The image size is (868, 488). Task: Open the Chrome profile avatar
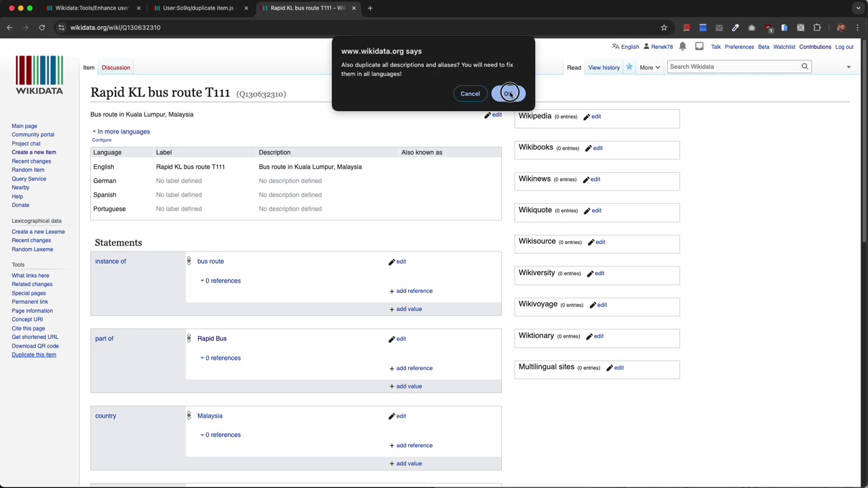click(841, 27)
